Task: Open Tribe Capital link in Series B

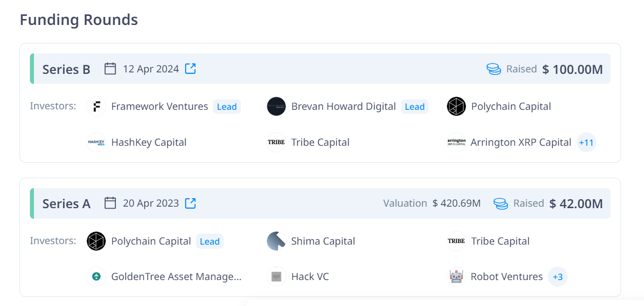Action: click(x=320, y=142)
